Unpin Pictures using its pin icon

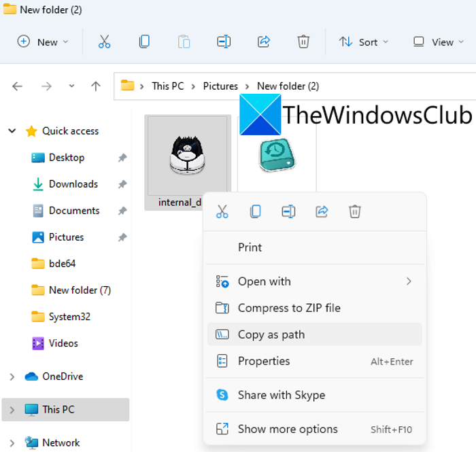tap(122, 237)
